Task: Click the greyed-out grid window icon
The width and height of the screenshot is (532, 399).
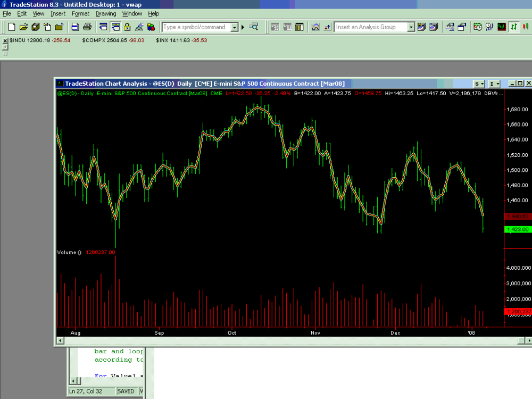Action: coord(287,27)
